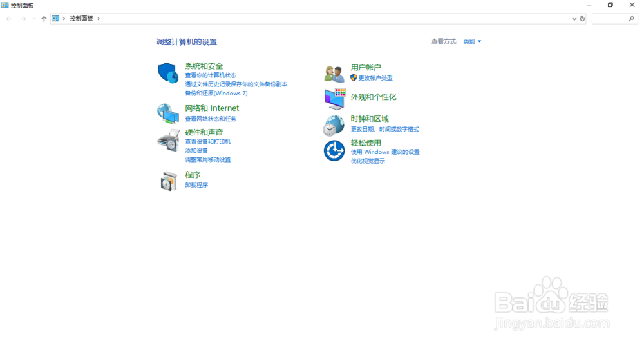Open the 用户帐户 people icon
This screenshot has height=345, width=644.
tap(334, 74)
